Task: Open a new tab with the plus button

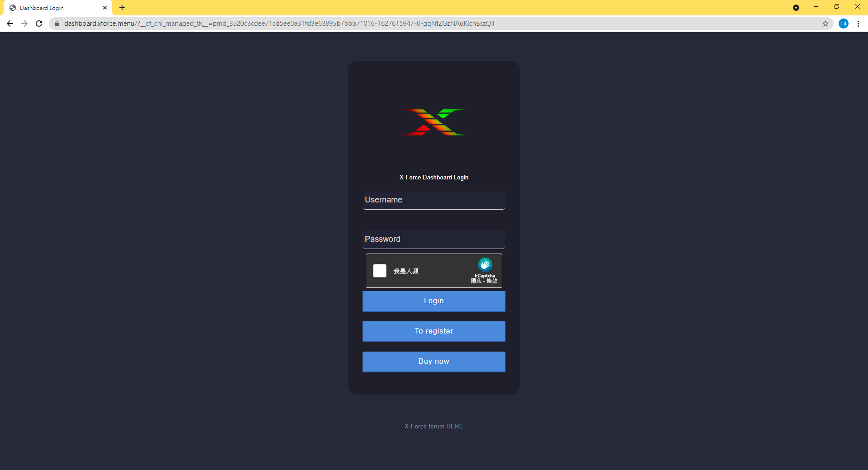Action: pyautogui.click(x=122, y=8)
